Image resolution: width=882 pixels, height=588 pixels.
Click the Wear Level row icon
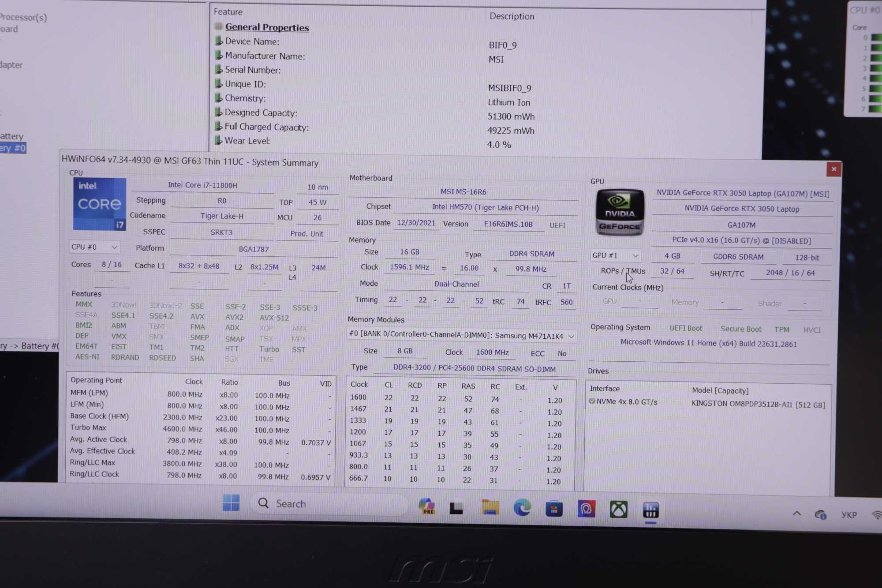coord(218,140)
